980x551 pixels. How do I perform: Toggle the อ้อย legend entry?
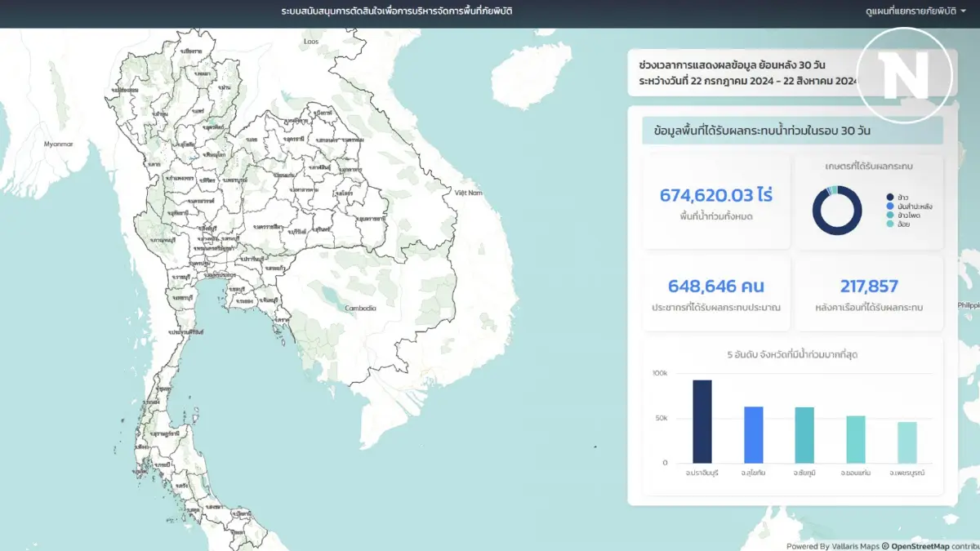(898, 224)
